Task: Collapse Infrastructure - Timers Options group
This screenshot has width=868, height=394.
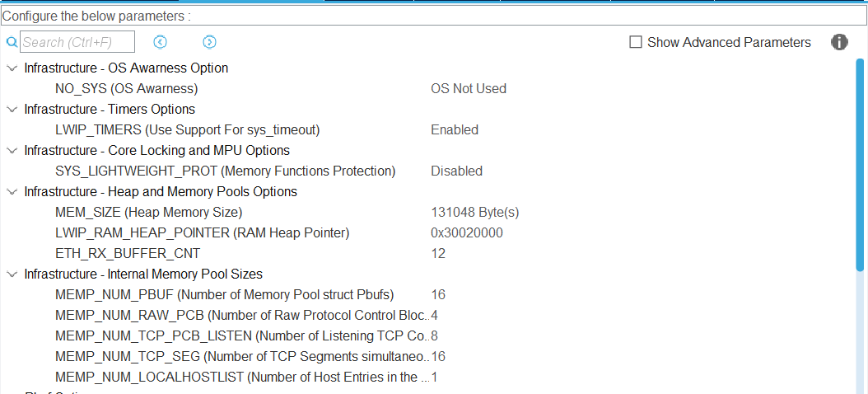Action: point(12,110)
